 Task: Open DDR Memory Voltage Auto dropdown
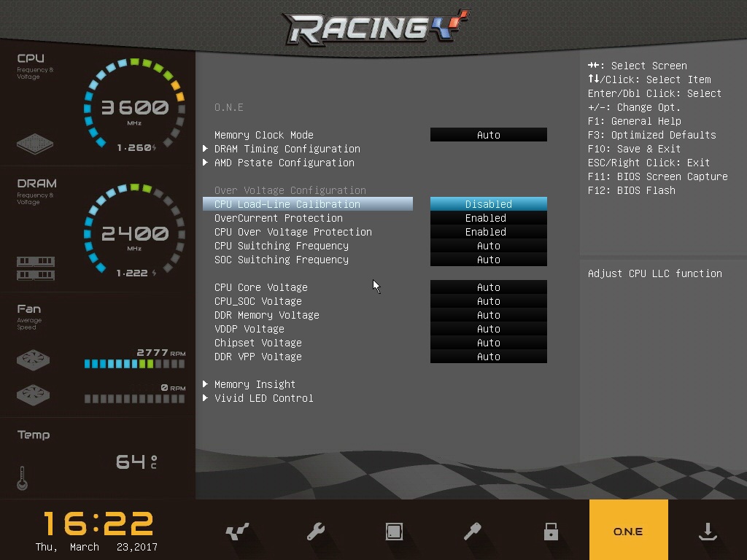tap(488, 315)
